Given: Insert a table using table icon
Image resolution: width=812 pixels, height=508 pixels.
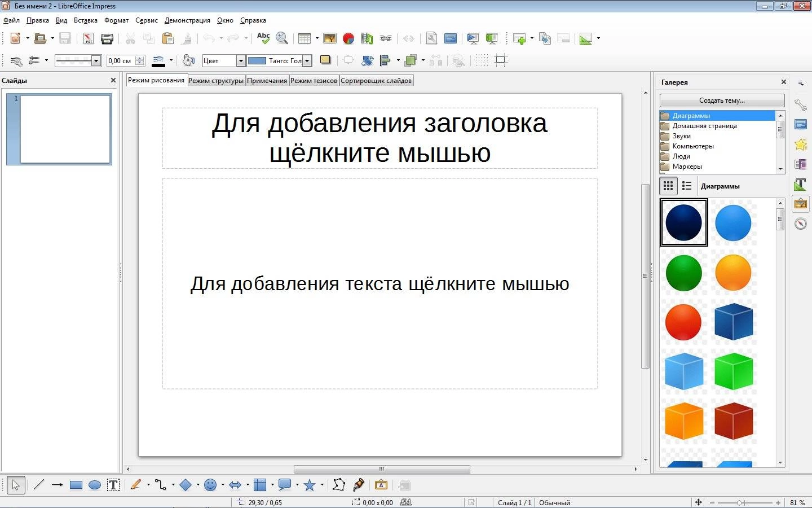Looking at the screenshot, I should coord(304,38).
